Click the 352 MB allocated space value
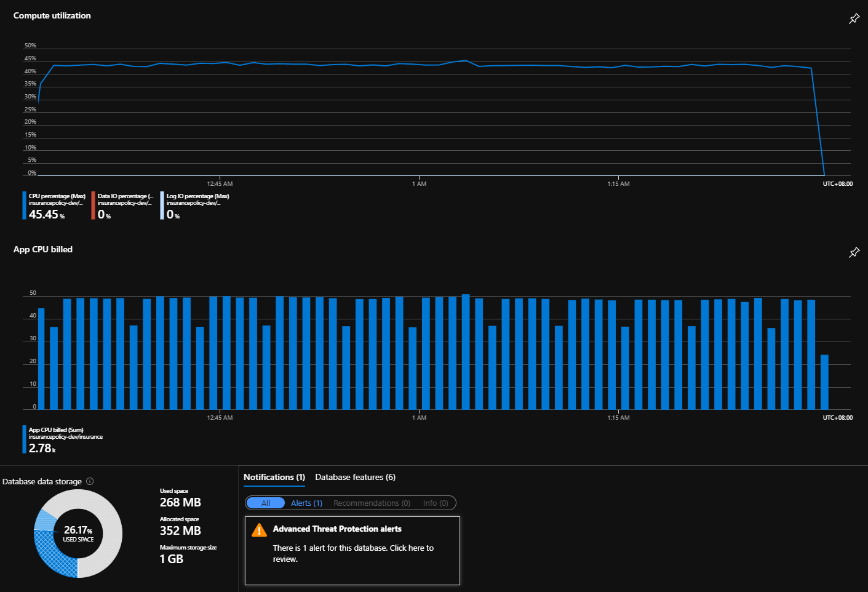The height and width of the screenshot is (592, 868). [x=180, y=530]
